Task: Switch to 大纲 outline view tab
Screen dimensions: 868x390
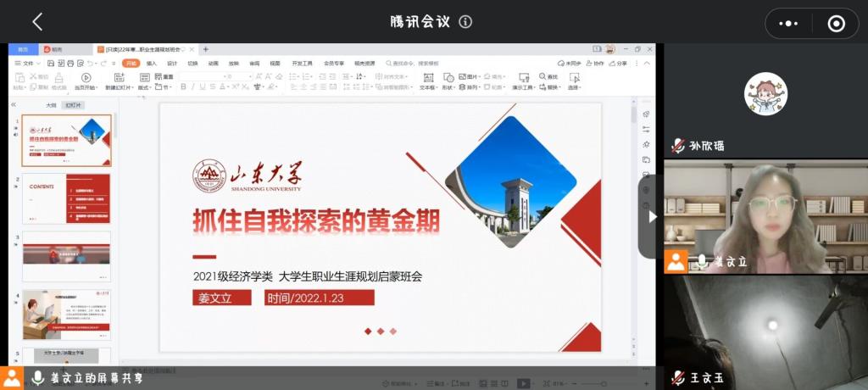Action: 52,104
